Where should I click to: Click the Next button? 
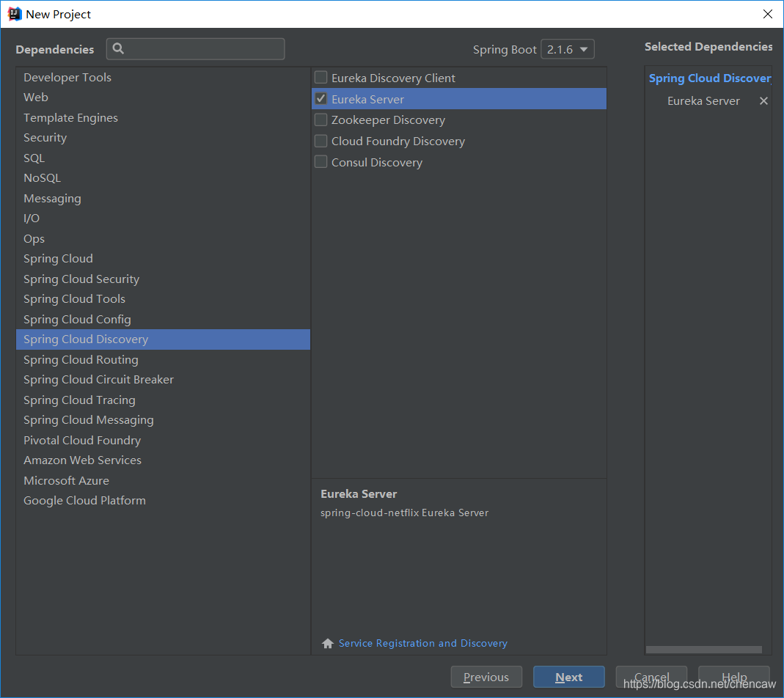(568, 677)
